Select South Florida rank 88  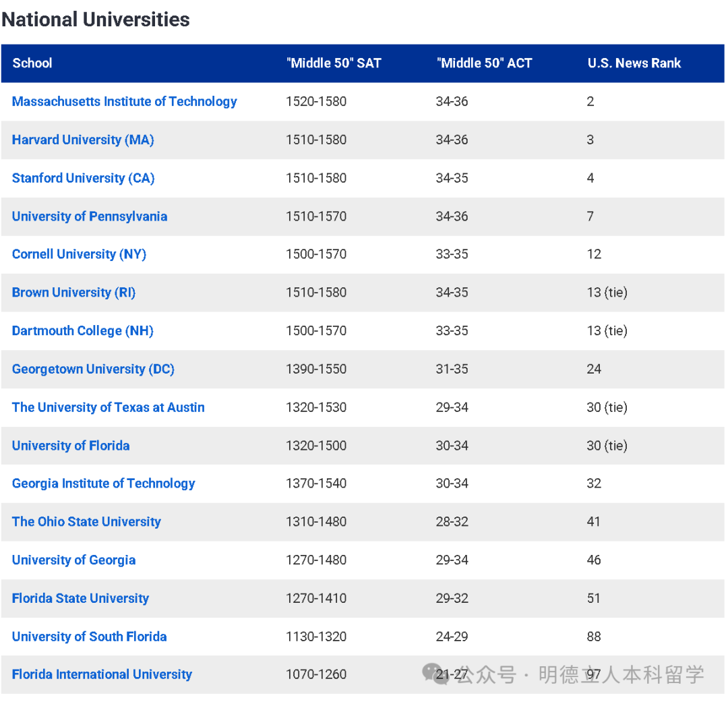[594, 636]
